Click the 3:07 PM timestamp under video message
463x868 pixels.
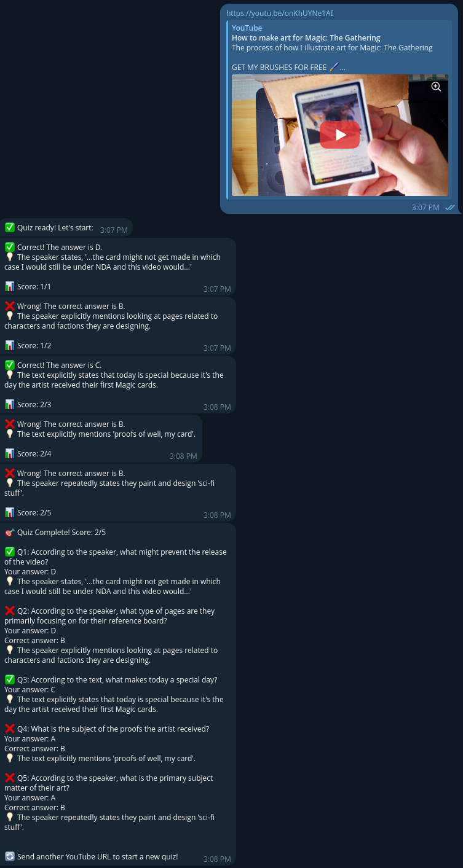tap(425, 208)
